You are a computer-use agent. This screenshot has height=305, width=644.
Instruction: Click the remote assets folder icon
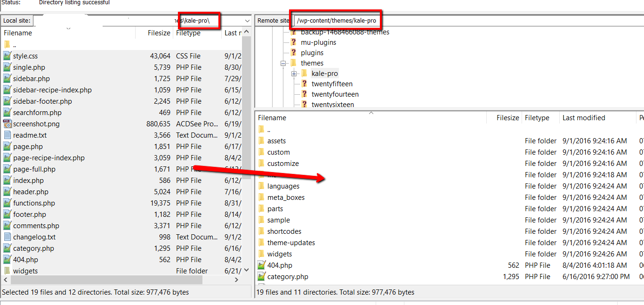coord(262,141)
